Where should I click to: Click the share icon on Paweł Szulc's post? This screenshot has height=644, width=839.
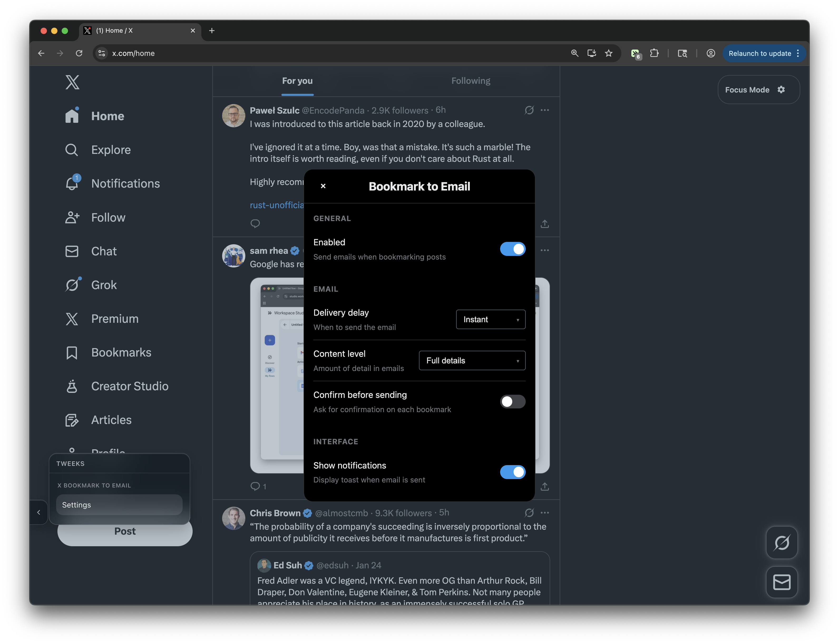[x=545, y=223]
